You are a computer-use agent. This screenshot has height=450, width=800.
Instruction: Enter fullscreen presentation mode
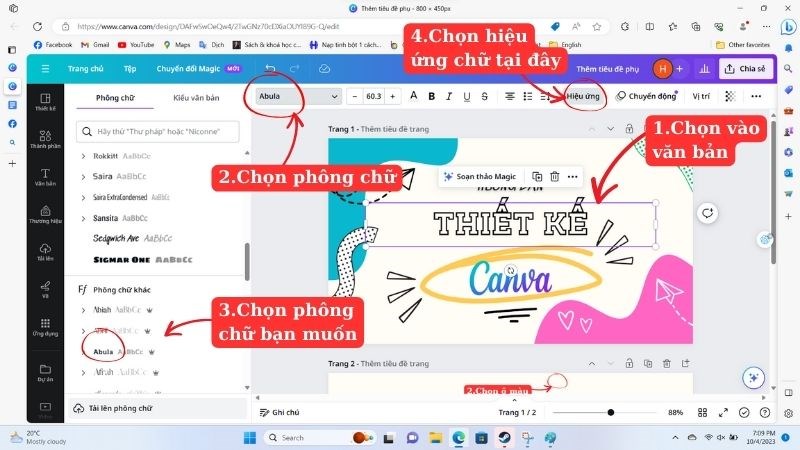723,412
